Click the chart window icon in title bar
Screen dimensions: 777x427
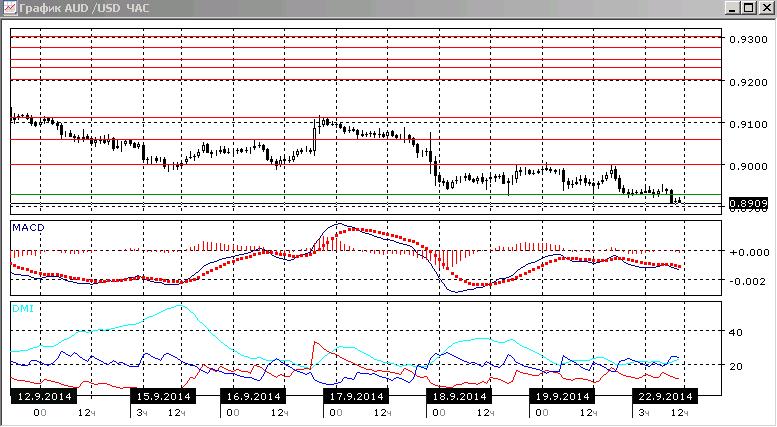coord(9,8)
